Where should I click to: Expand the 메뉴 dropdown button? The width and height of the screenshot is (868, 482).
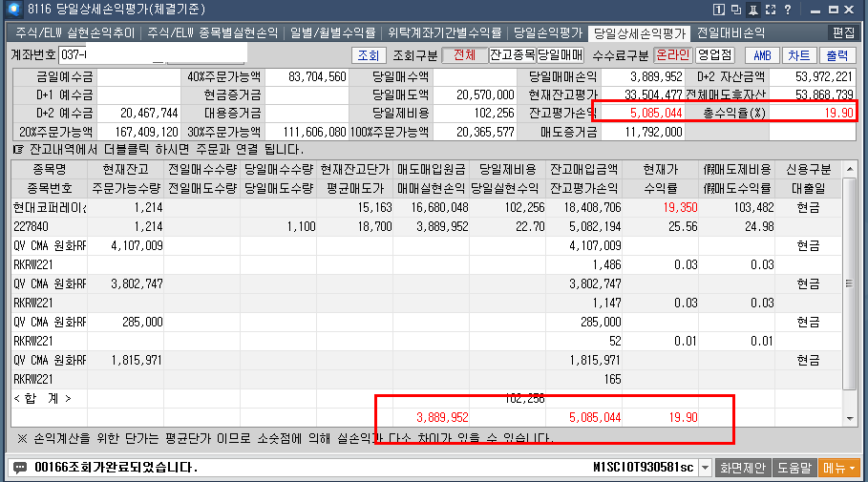[x=838, y=468]
